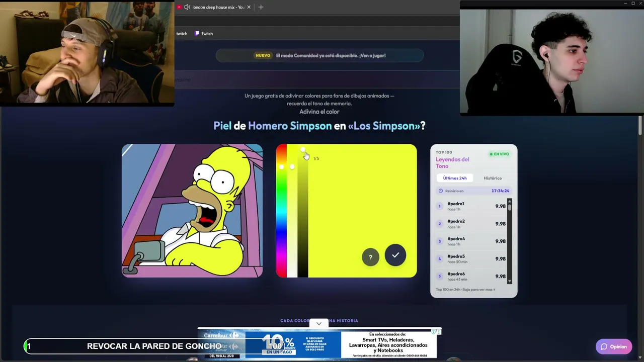Click the Reinicia en countdown timer 17:34:24
This screenshot has width=644, height=362.
tap(500, 191)
